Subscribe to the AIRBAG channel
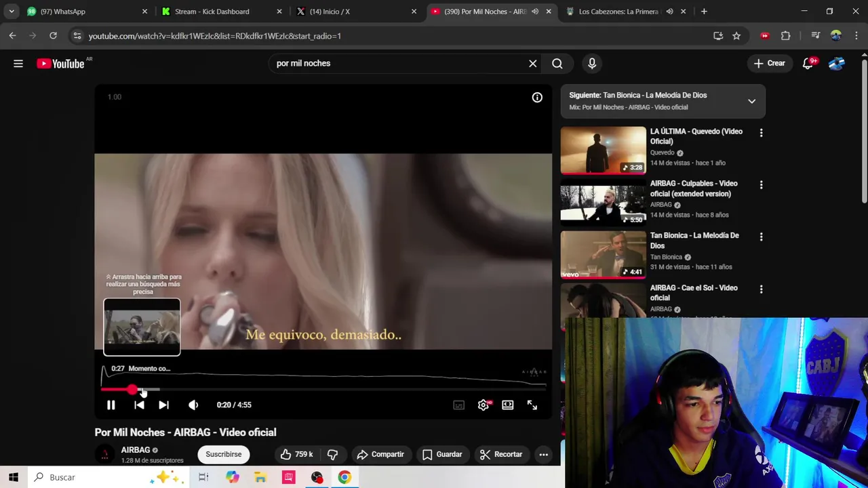 pyautogui.click(x=223, y=455)
